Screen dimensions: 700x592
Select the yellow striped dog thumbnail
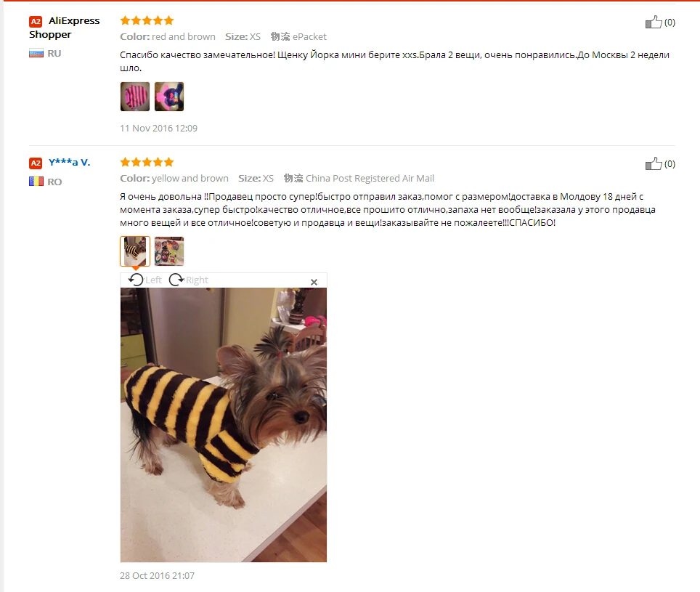[x=135, y=251]
